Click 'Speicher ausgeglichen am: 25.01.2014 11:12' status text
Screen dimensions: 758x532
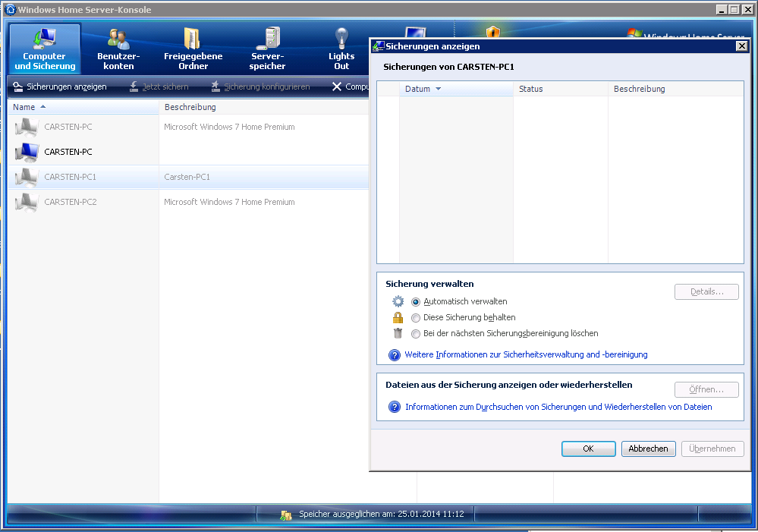382,514
